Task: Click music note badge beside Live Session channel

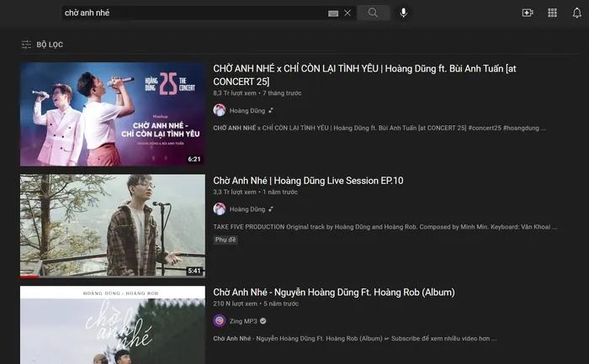Action: 271,209
